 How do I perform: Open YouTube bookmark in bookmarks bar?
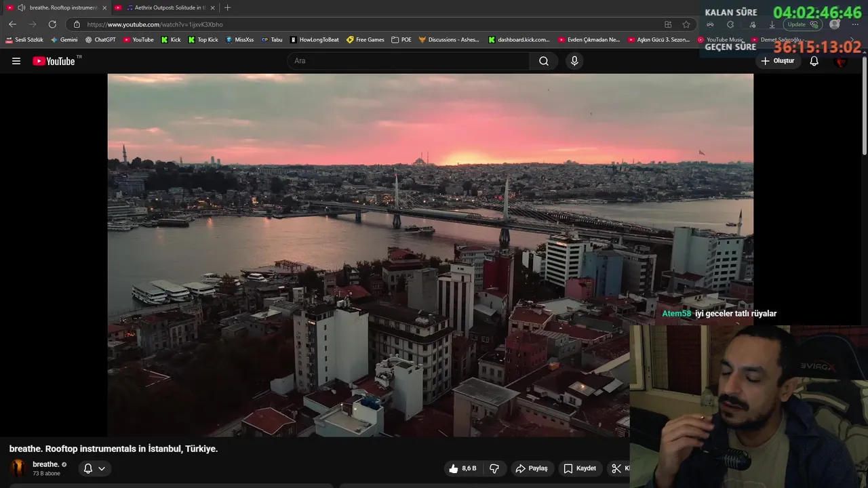tap(138, 39)
